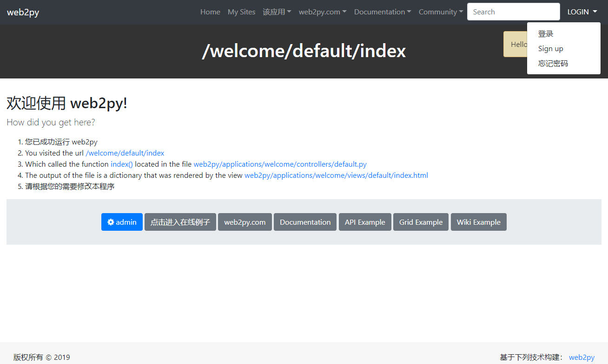Click the Grid Example button
Image resolution: width=608 pixels, height=364 pixels.
point(421,222)
